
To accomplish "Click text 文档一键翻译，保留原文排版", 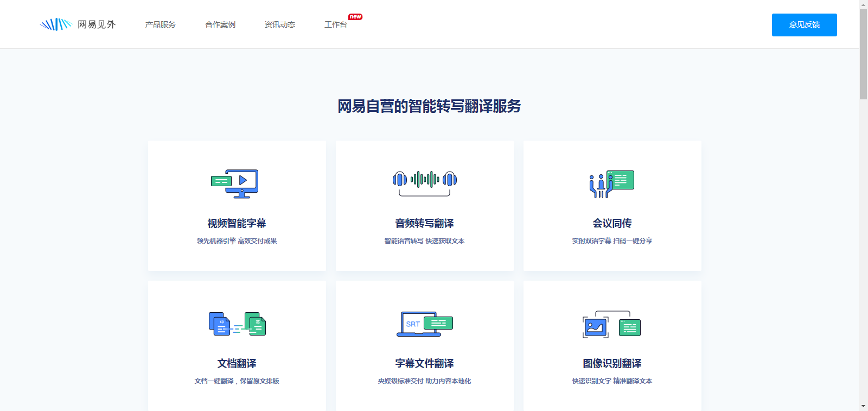I will (237, 381).
